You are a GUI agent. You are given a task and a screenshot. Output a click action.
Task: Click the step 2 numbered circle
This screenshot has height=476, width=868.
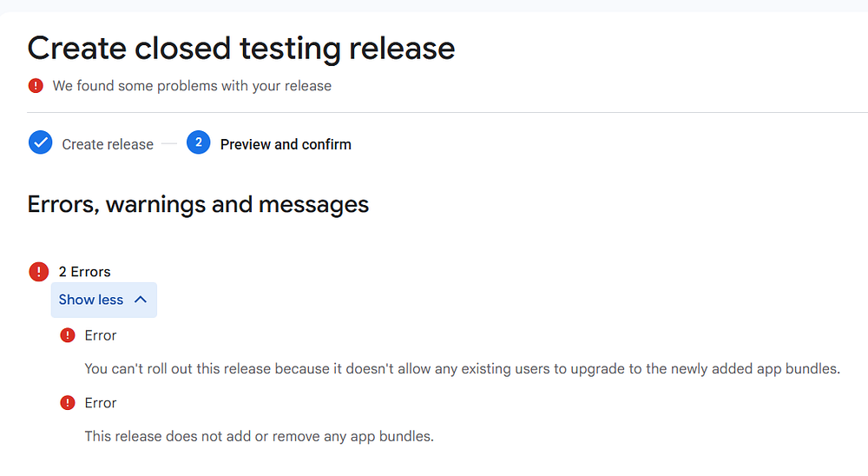point(198,143)
